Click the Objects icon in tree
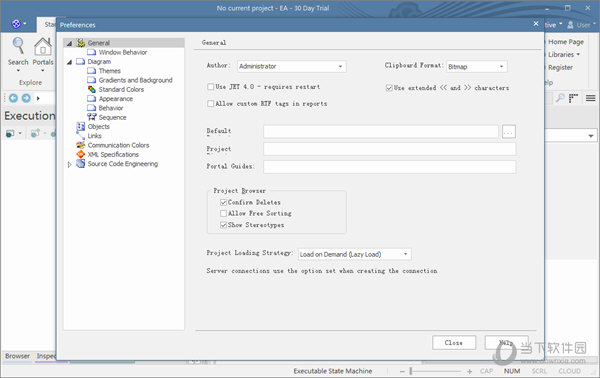Screen dimensions: 600x378 (x=80, y=126)
